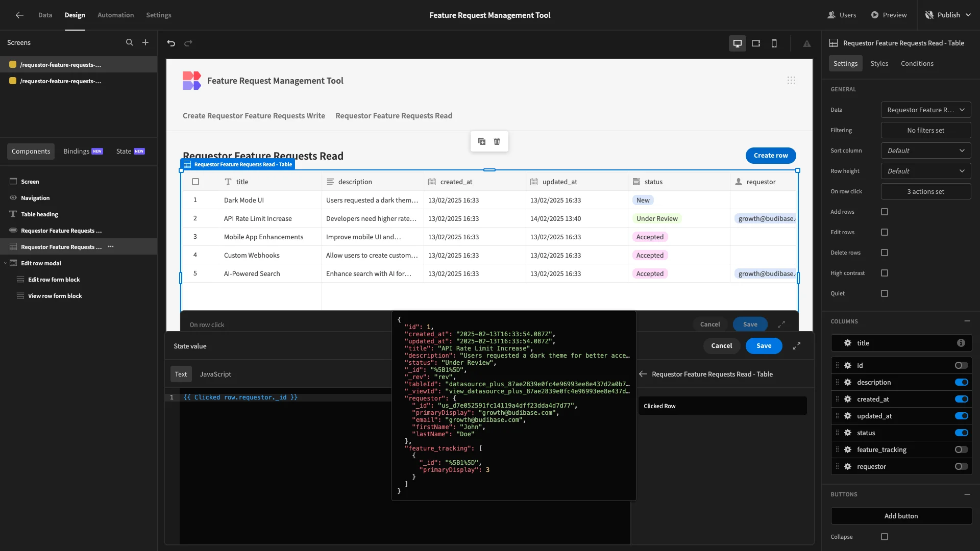Open the Styles tab
The width and height of the screenshot is (980, 551).
click(x=879, y=63)
